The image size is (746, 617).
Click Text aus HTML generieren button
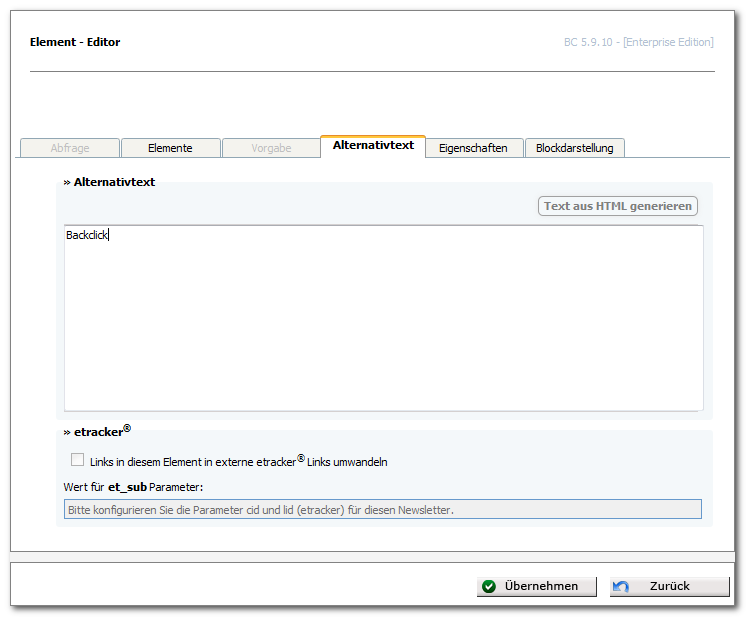point(618,206)
